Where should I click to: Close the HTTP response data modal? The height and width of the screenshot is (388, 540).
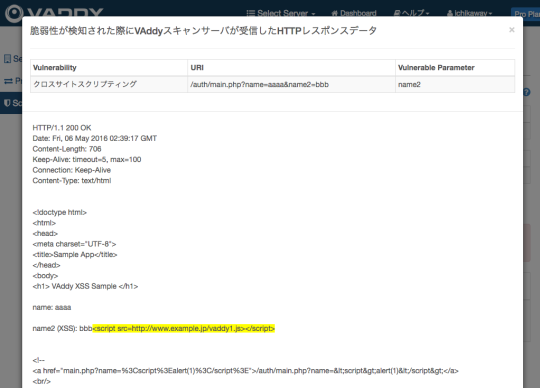point(512,30)
